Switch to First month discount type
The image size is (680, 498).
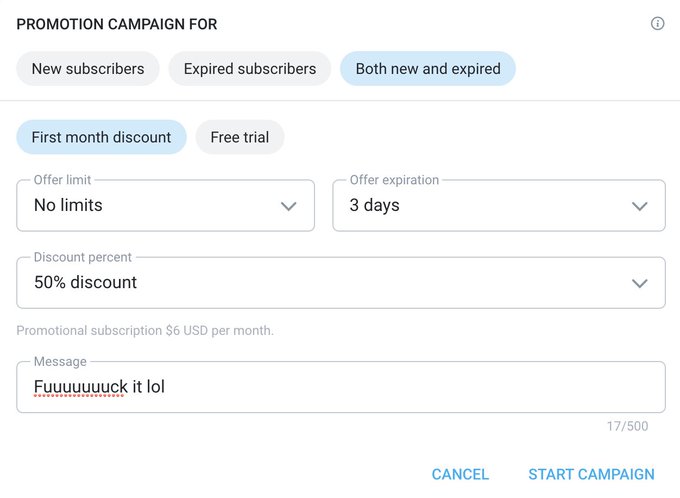pos(101,137)
